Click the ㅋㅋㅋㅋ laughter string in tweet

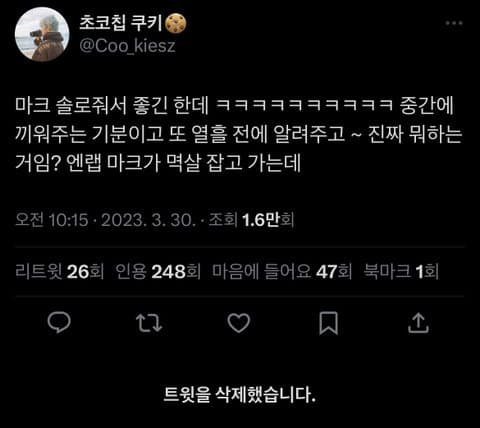point(303,106)
